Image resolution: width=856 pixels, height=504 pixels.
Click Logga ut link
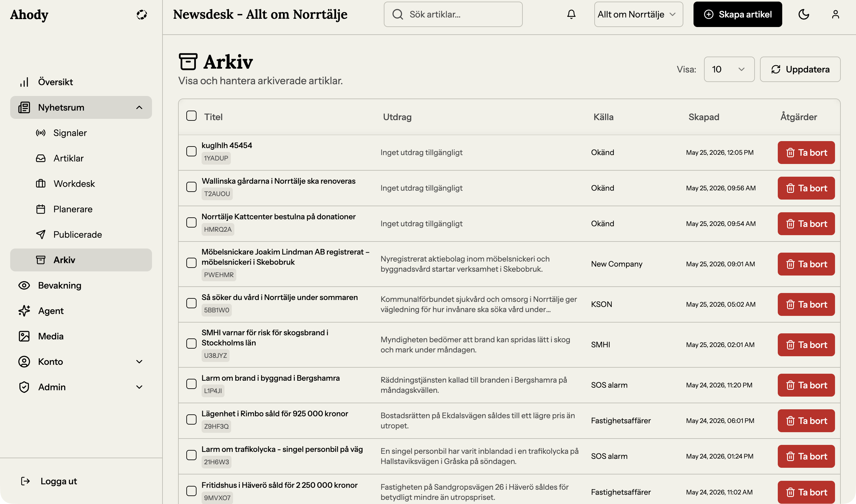tap(59, 481)
